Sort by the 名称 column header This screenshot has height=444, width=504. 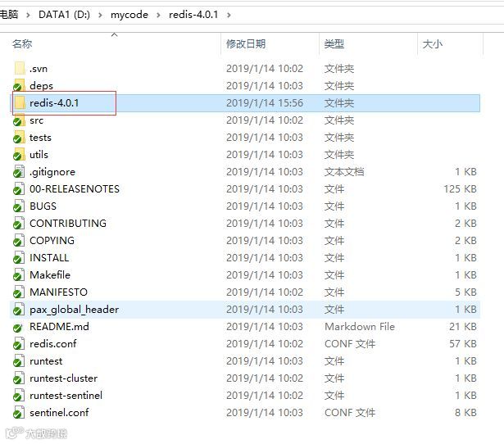(22, 43)
